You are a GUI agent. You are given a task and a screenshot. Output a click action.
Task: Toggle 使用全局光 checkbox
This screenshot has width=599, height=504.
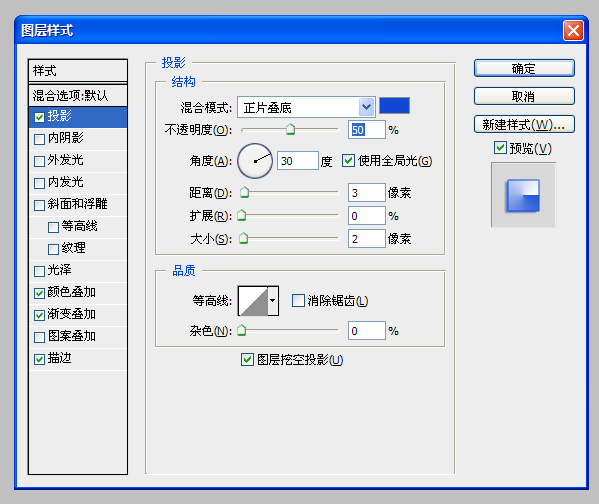click(348, 160)
